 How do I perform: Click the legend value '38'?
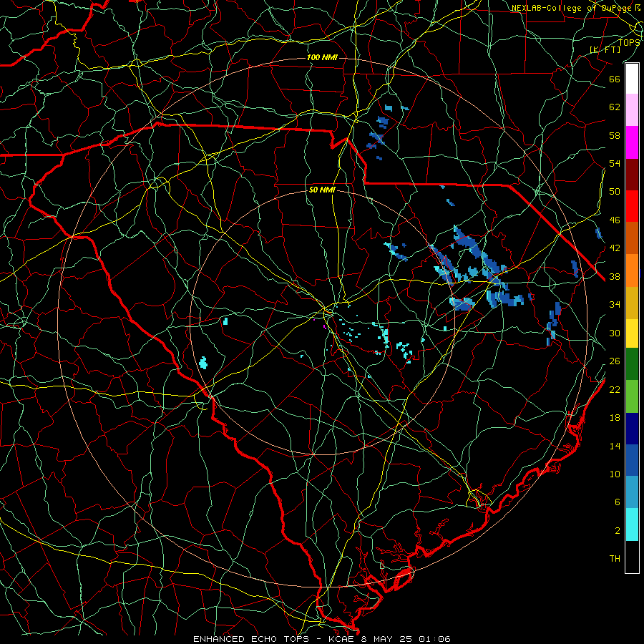coord(615,276)
